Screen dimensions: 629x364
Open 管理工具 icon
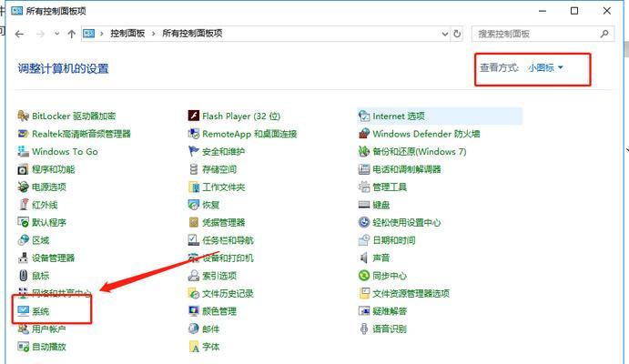(364, 187)
